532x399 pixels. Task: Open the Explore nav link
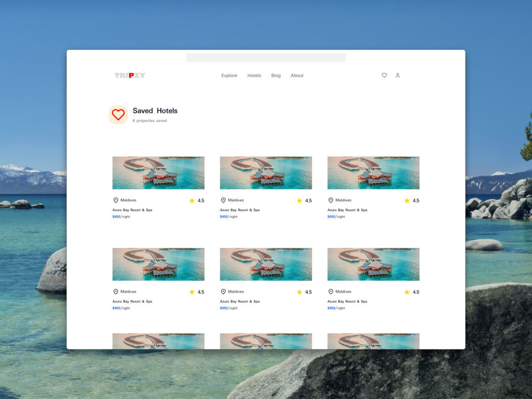click(229, 76)
